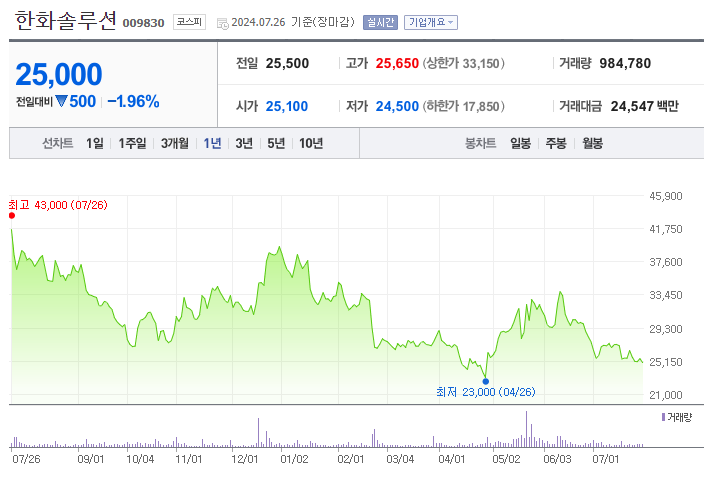Click the 상한가 33,150 text

(463, 63)
